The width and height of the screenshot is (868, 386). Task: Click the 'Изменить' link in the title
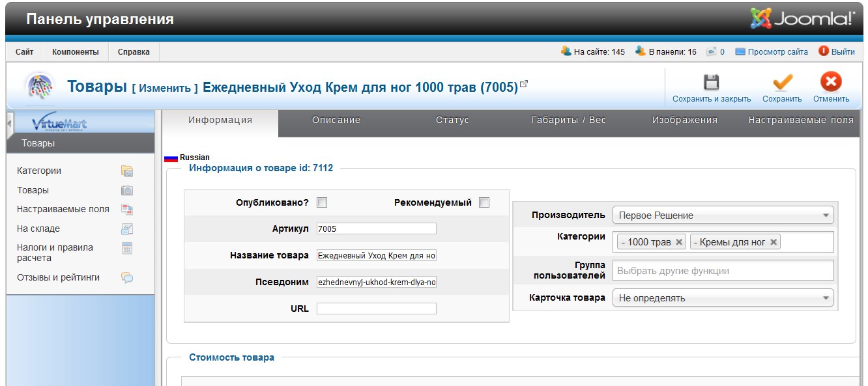[165, 88]
